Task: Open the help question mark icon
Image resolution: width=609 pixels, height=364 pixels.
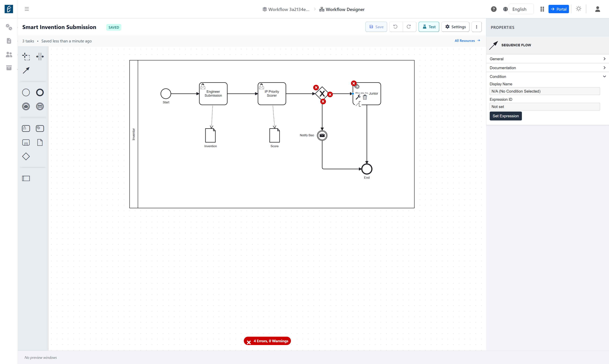Action: point(494,9)
